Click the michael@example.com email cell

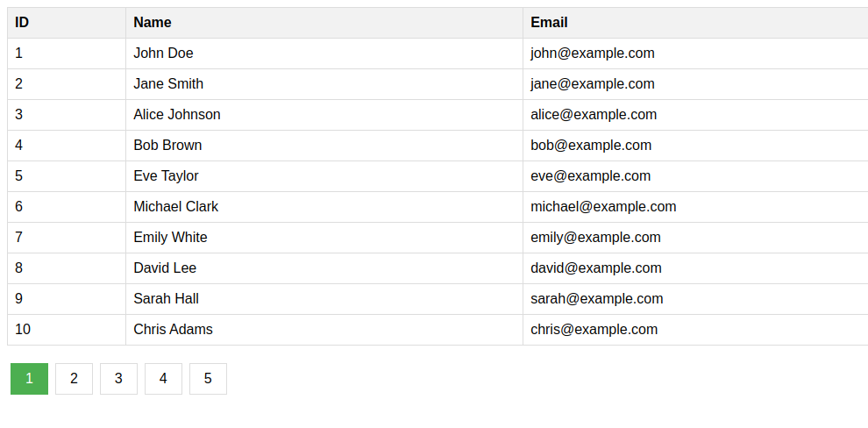coord(603,207)
